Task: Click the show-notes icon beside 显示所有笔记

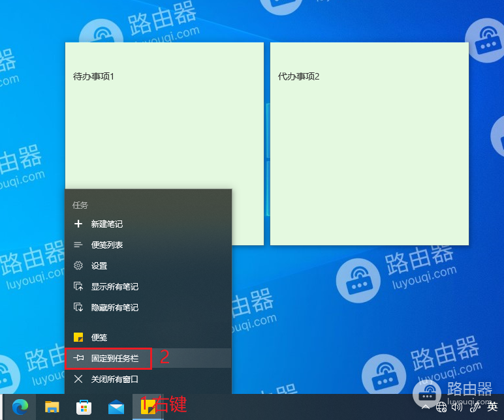Action: pos(78,286)
